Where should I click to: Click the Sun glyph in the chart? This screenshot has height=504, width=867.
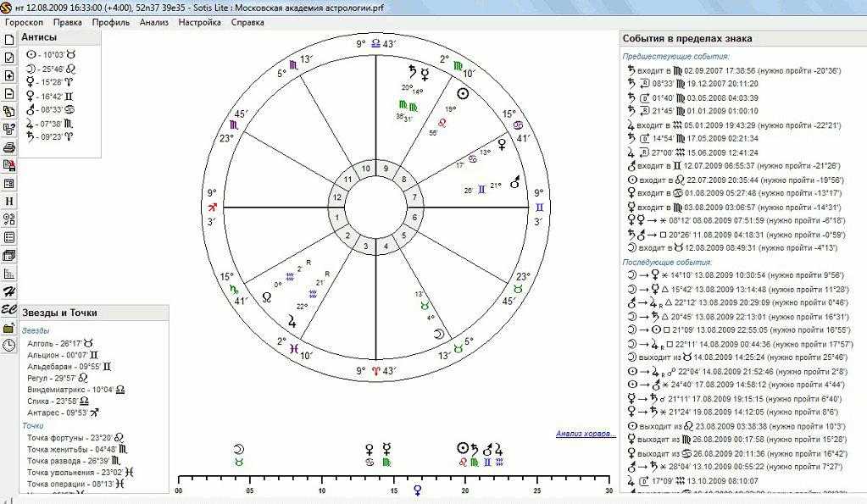point(463,93)
